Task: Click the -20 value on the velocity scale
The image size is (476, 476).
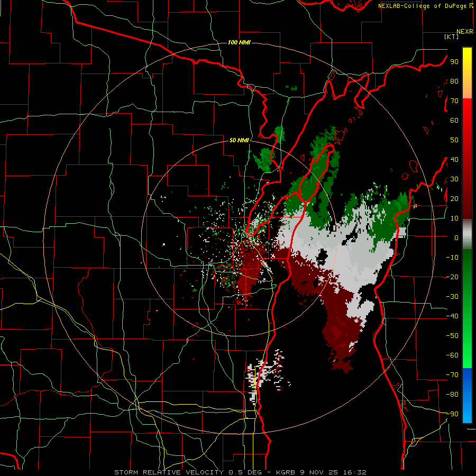Action: point(452,277)
